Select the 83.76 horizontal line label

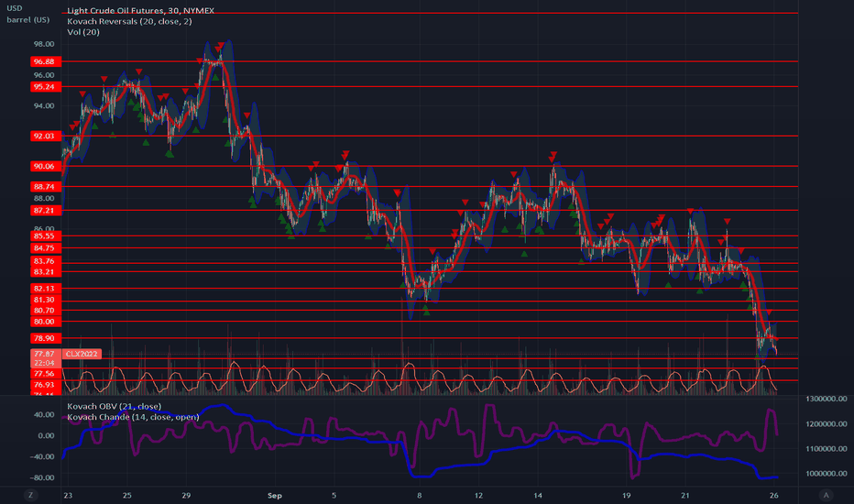(46, 261)
